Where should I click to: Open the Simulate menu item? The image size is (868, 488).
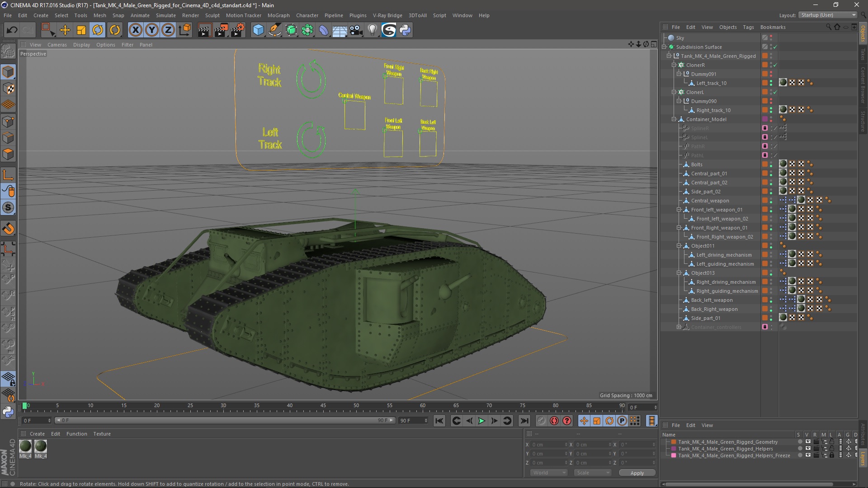(160, 15)
